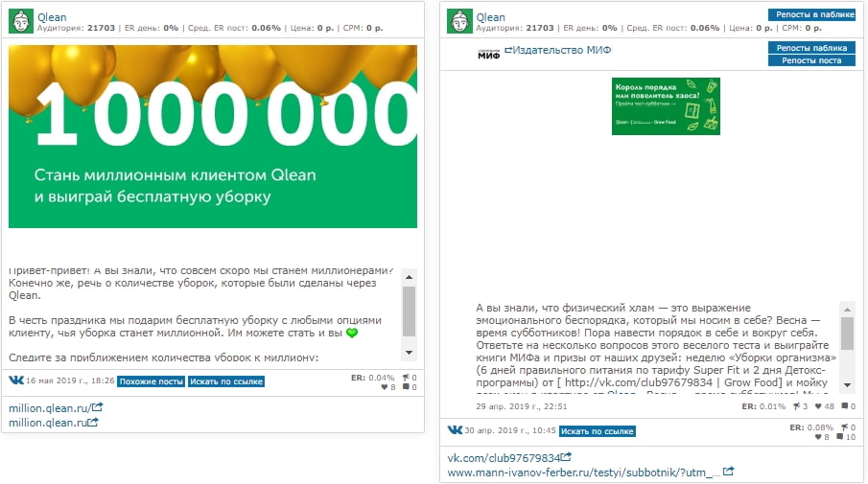Image resolution: width=868 pixels, height=484 pixels.
Task: Click the Сред. ER пост: 0.06% stat in the right card
Action: click(x=673, y=28)
